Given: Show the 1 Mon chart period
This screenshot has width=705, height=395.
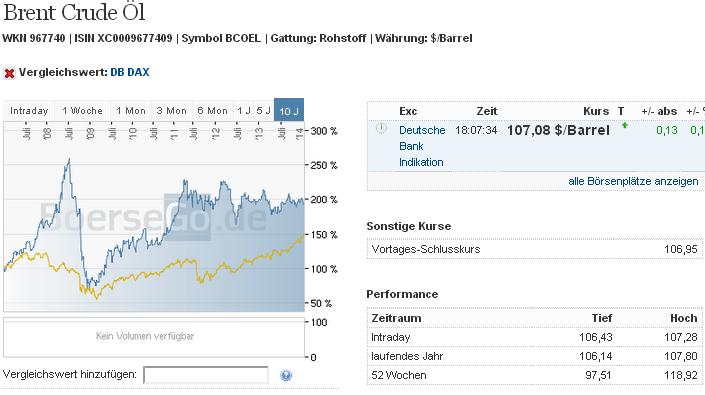Looking at the screenshot, I should [131, 111].
